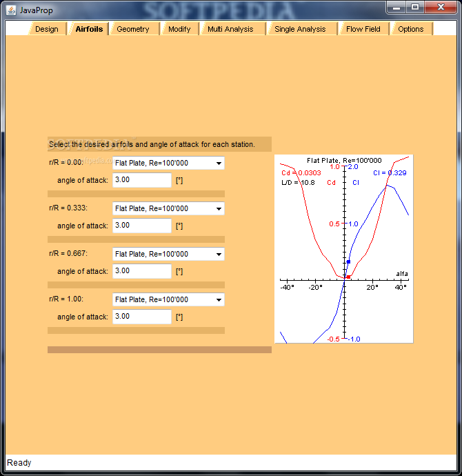Close the JavaProp window
The height and width of the screenshot is (476, 462).
tap(441, 8)
